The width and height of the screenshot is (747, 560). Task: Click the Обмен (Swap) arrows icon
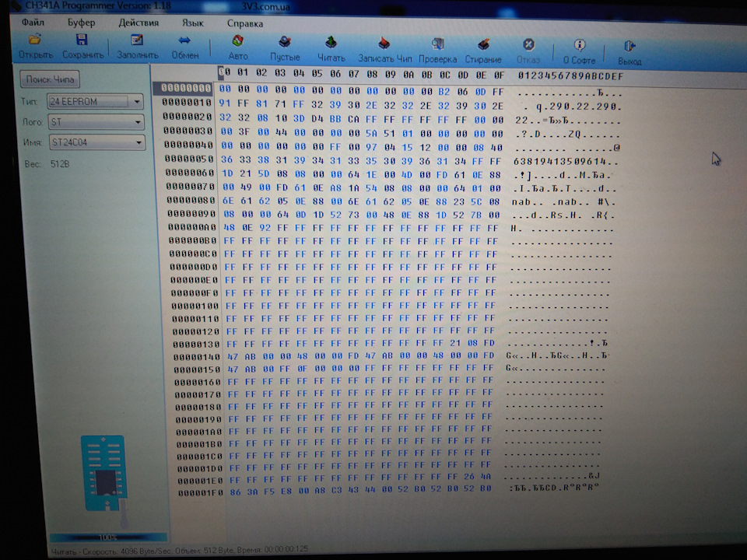[184, 41]
